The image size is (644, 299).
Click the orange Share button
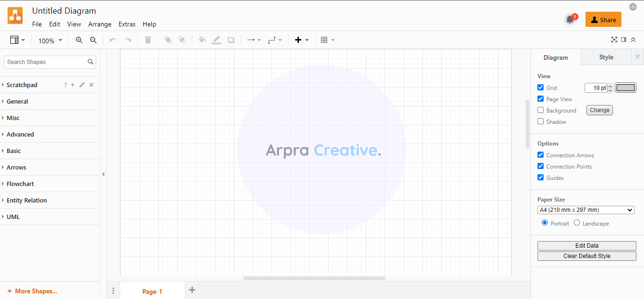click(x=603, y=20)
